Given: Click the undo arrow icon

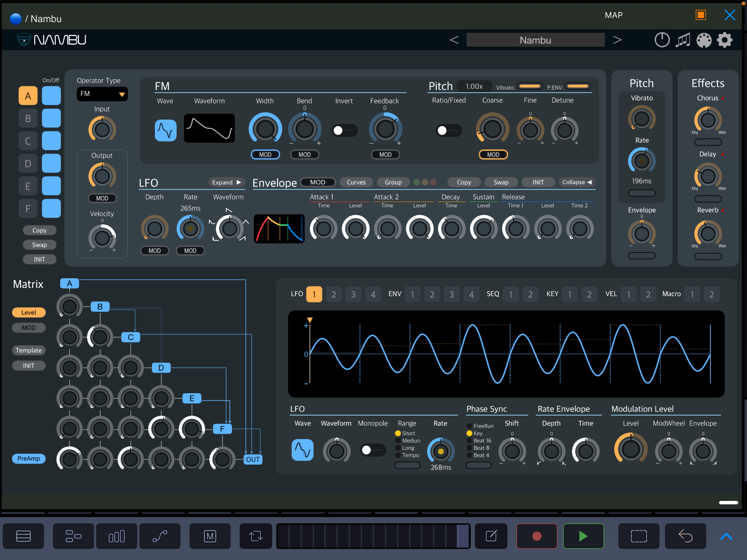Looking at the screenshot, I should (x=685, y=536).
